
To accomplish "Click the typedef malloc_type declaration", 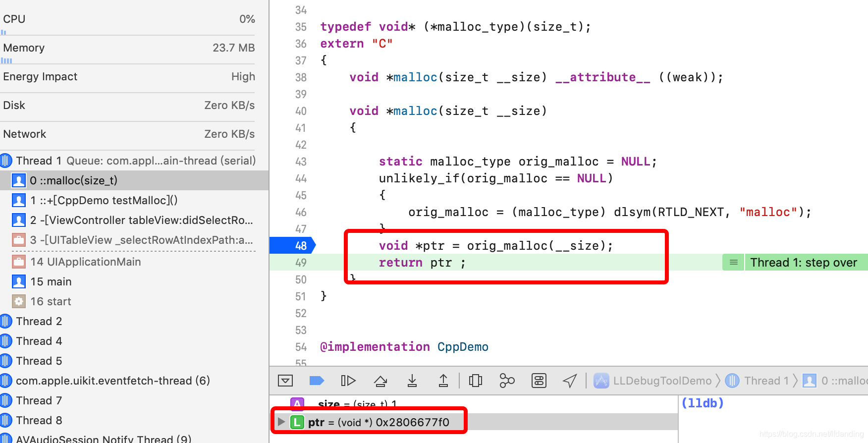I will pyautogui.click(x=456, y=27).
